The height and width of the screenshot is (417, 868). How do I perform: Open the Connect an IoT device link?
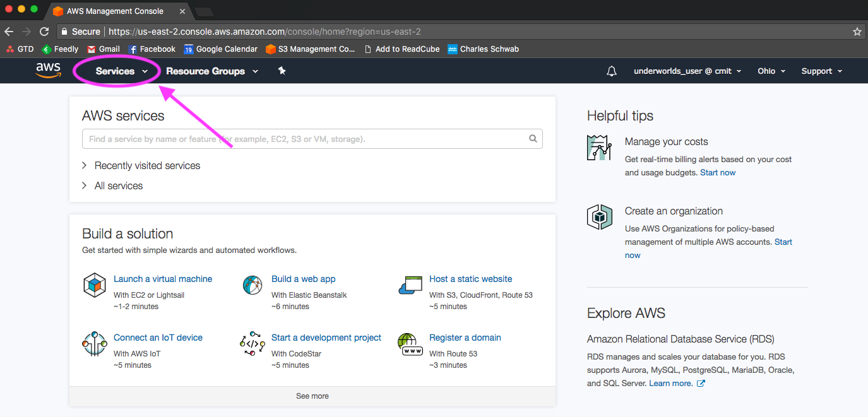158,338
